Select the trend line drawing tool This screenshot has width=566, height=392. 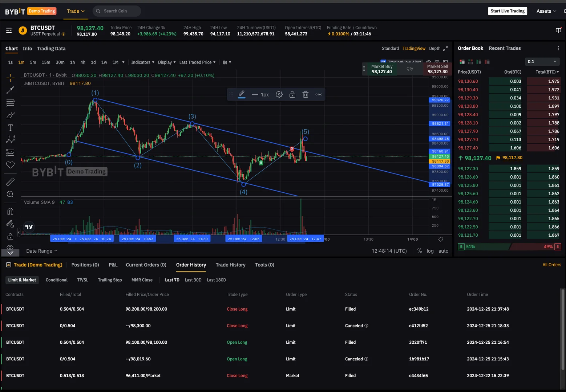pos(10,90)
